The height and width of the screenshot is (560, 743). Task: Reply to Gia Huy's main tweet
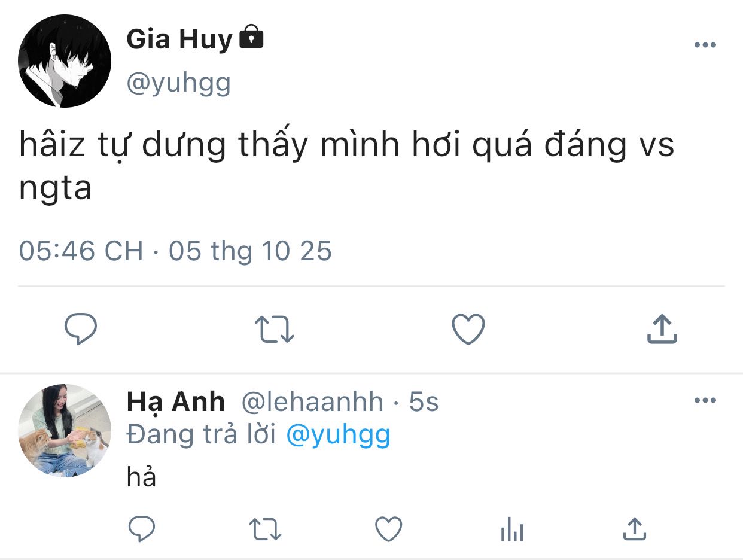point(80,329)
